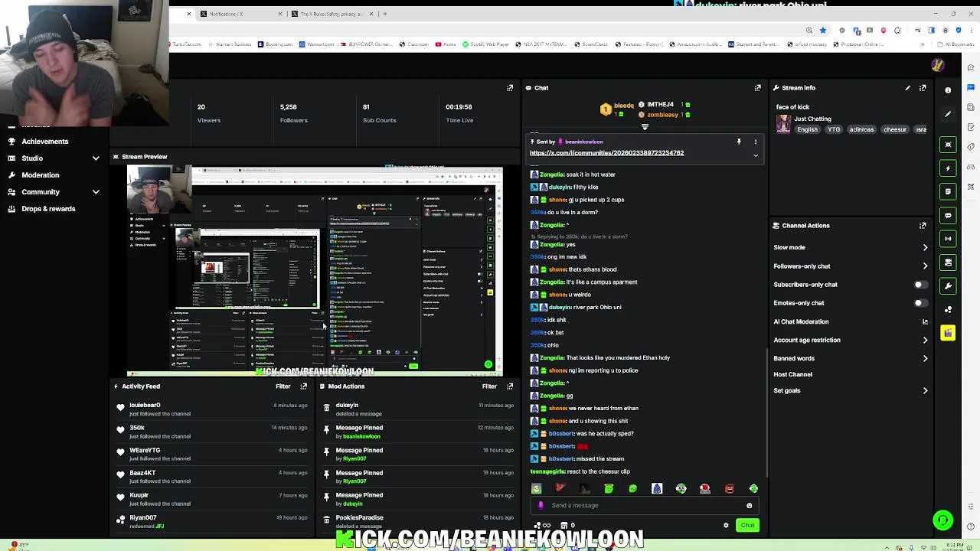Expand Banned words settings

pos(925,358)
